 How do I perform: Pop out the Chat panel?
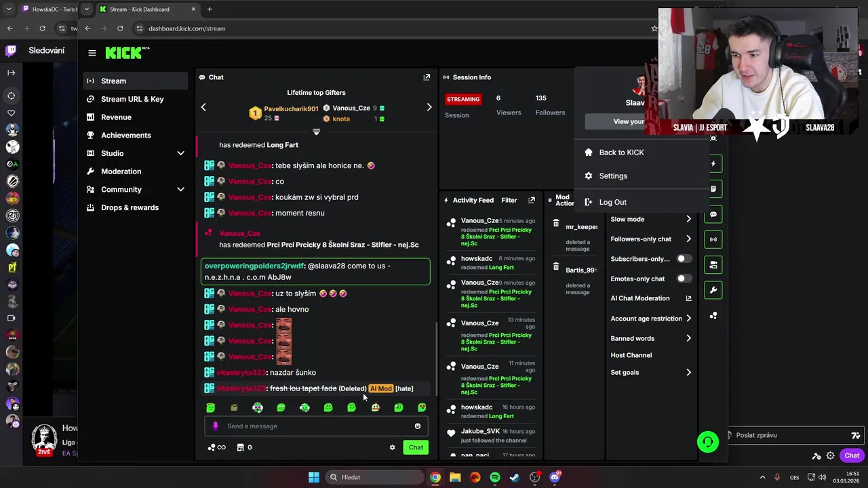pos(427,77)
